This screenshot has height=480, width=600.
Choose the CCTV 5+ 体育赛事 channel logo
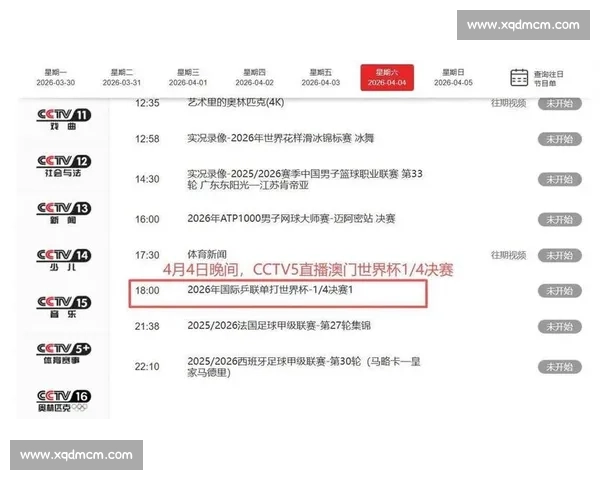(x=64, y=353)
